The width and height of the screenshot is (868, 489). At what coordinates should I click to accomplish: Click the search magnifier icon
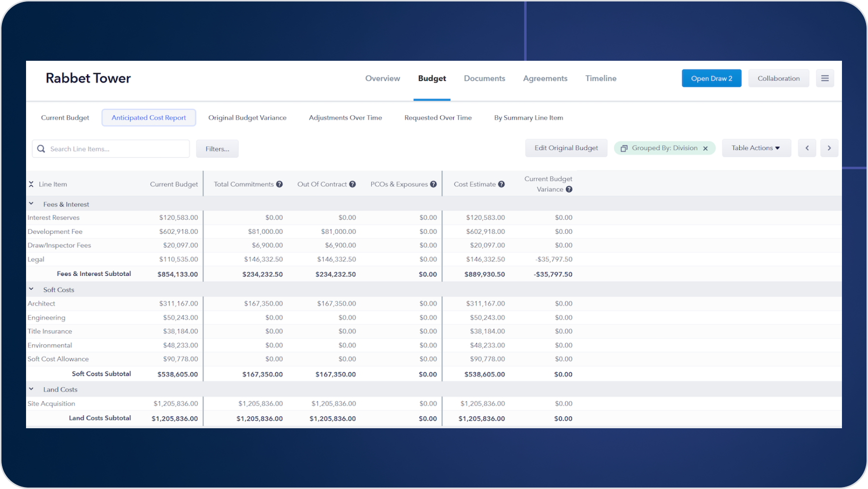pyautogui.click(x=41, y=149)
